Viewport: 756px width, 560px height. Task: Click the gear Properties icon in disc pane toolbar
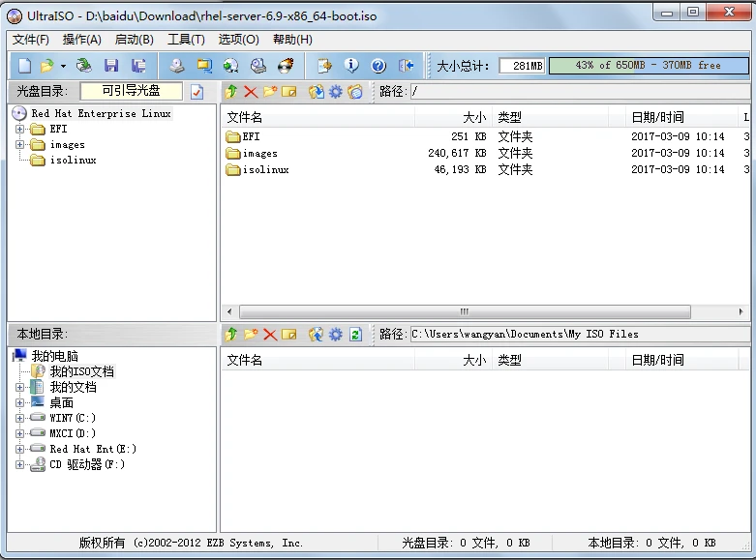tap(336, 91)
